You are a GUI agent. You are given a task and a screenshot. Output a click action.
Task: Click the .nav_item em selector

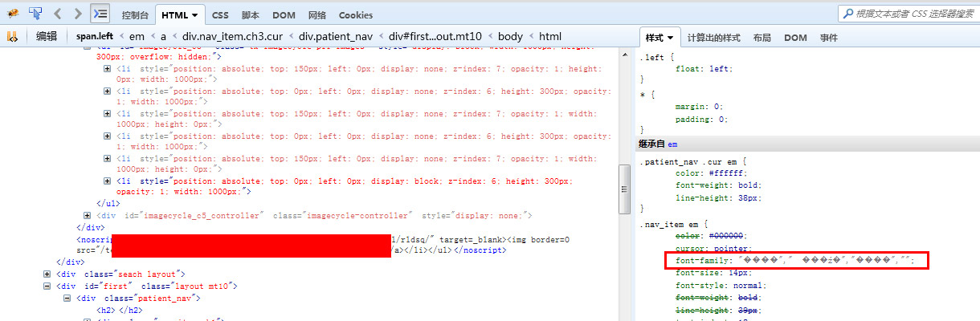coord(672,223)
